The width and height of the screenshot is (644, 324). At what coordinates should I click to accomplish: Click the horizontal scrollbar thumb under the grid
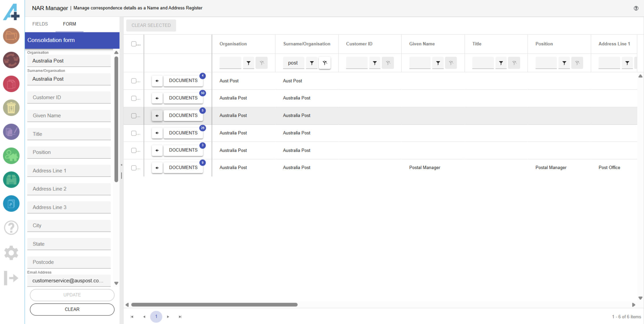point(214,305)
